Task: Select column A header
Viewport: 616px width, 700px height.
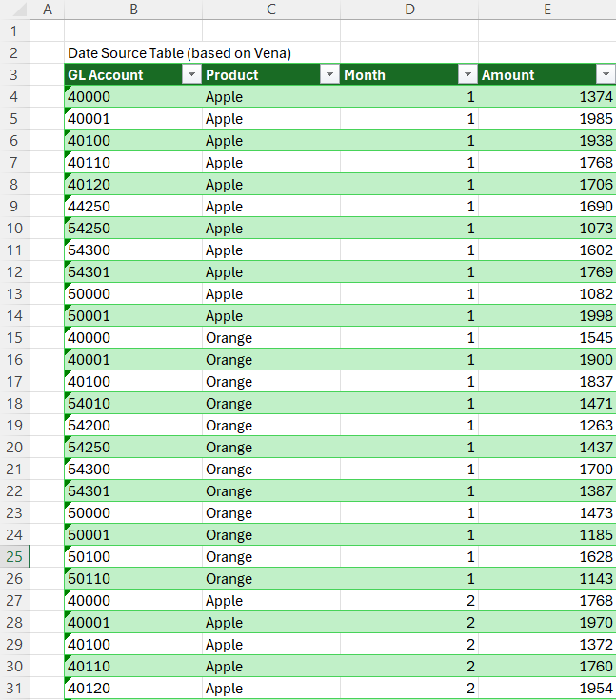Action: (48, 10)
